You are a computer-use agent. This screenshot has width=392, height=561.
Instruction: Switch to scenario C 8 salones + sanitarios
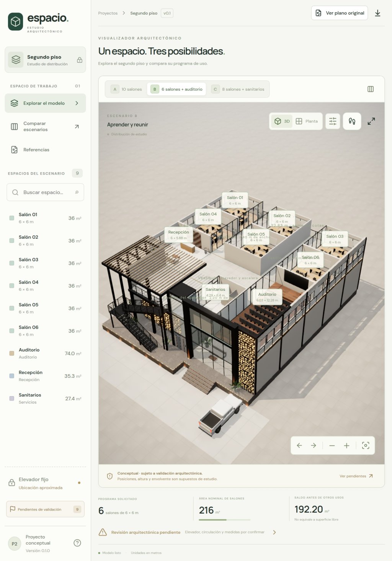click(238, 89)
